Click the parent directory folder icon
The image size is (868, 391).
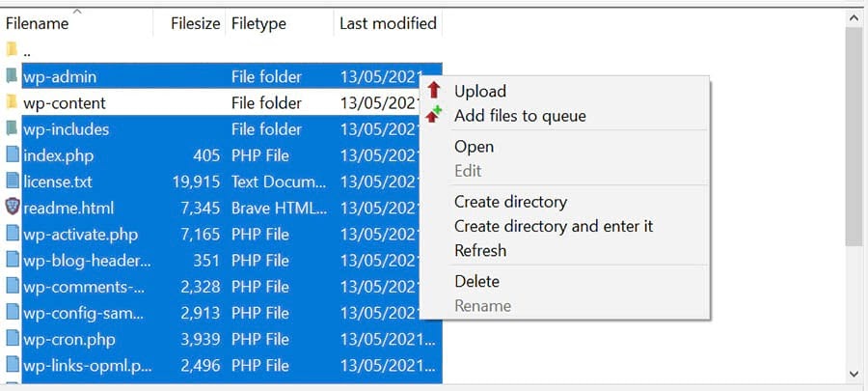click(x=12, y=50)
